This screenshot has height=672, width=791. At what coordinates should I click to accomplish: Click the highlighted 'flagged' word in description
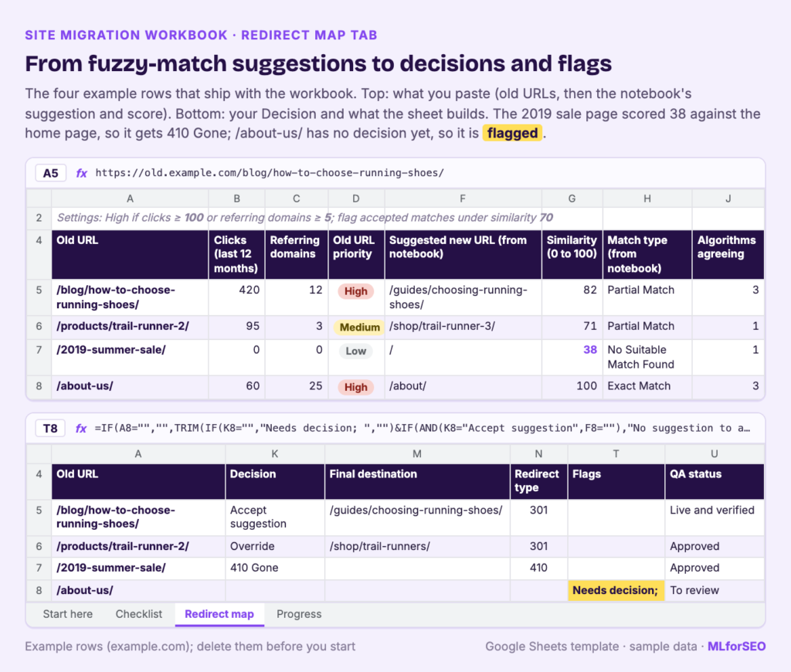[512, 133]
